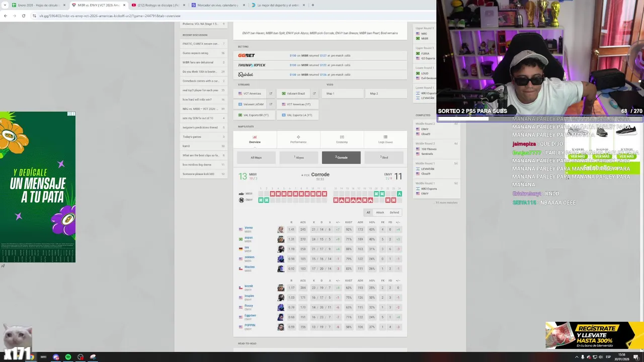Viewport: 644px width, 362px height.
Task: Open the VOD for Map 1
Action: tap(343, 94)
